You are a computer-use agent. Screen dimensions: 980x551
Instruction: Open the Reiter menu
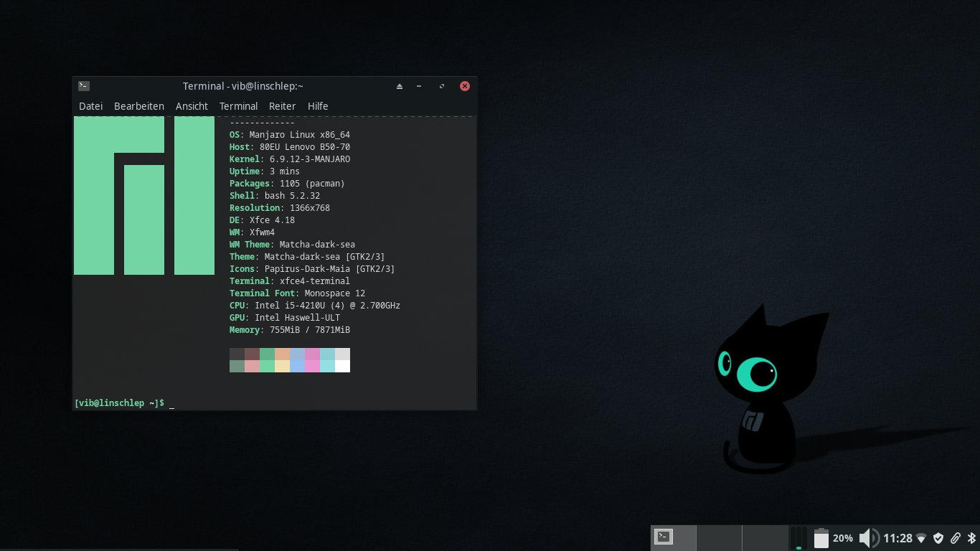pyautogui.click(x=282, y=106)
